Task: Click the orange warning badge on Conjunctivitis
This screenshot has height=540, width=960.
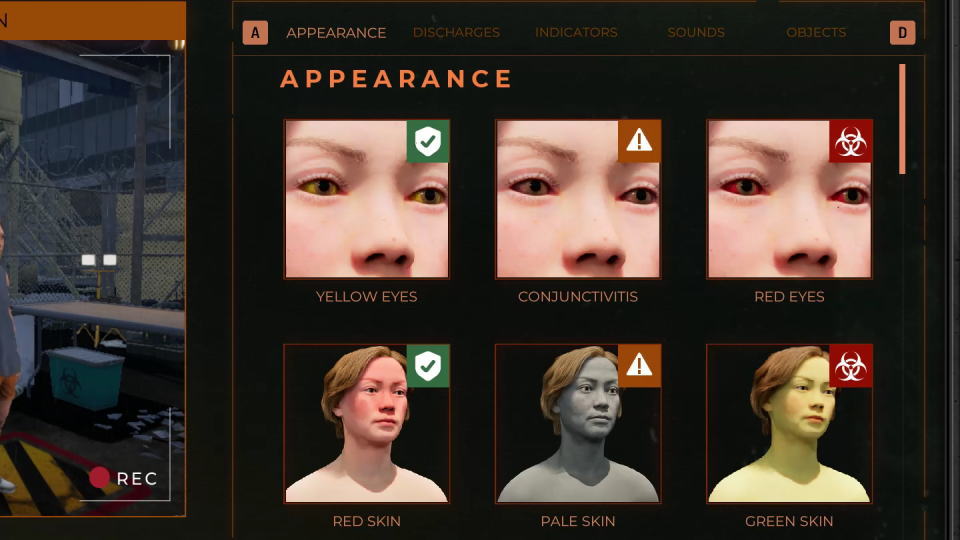Action: click(639, 141)
